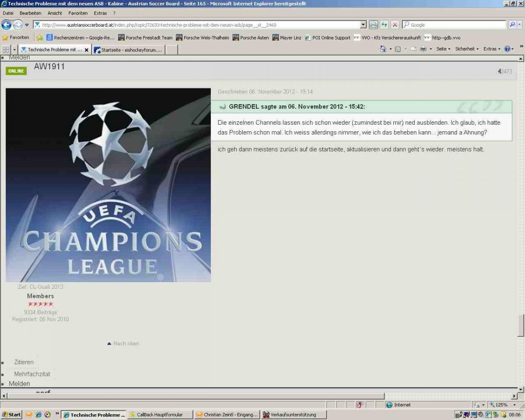Stop loading with the red X icon

[395, 25]
